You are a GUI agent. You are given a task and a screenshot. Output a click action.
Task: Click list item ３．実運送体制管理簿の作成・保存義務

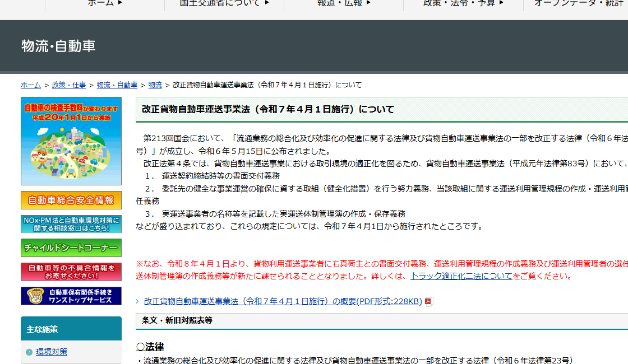275,213
